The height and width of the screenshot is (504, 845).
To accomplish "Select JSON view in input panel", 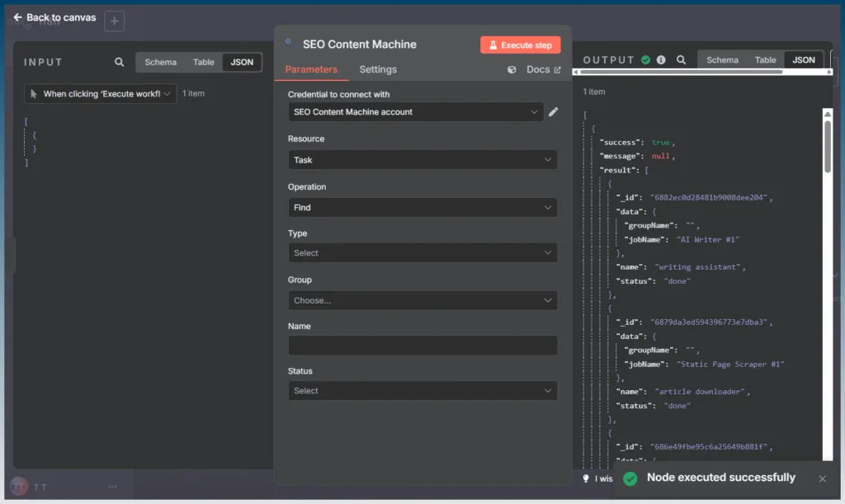I will [242, 63].
